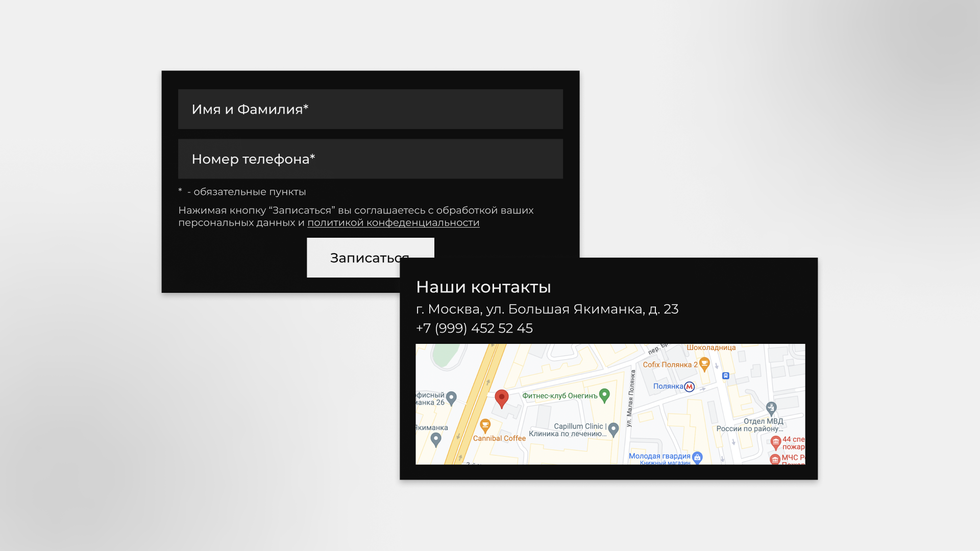Click the Полянка metro station icon
This screenshot has width=980, height=551.
point(689,387)
